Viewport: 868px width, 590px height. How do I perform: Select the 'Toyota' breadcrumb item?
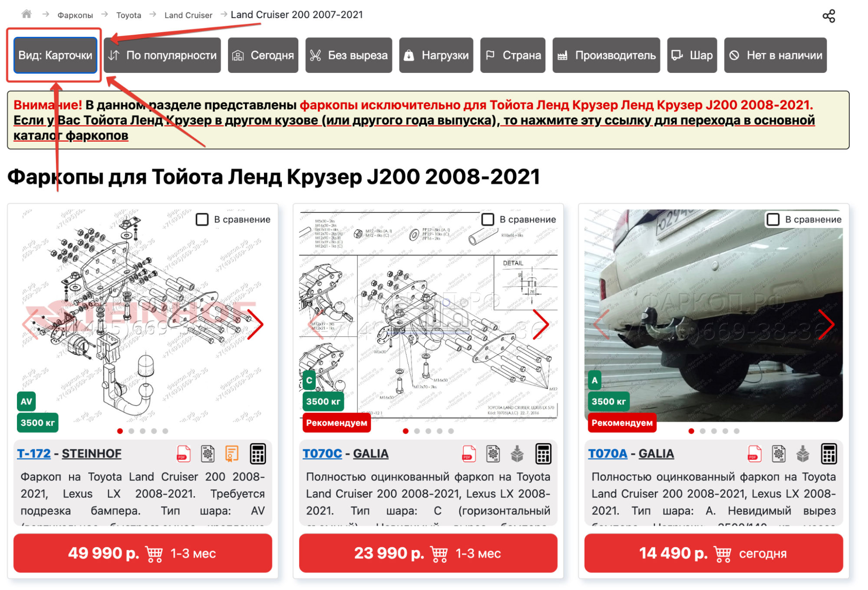pos(129,15)
